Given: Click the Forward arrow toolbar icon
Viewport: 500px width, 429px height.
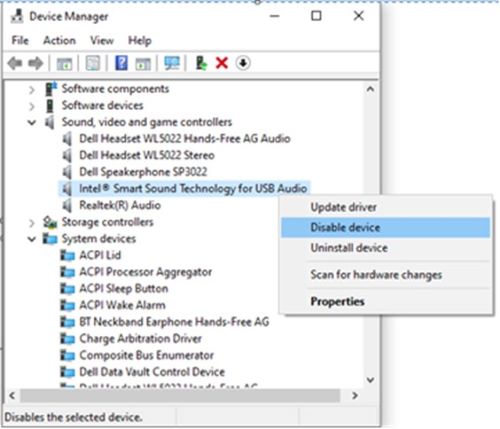Looking at the screenshot, I should (36, 63).
